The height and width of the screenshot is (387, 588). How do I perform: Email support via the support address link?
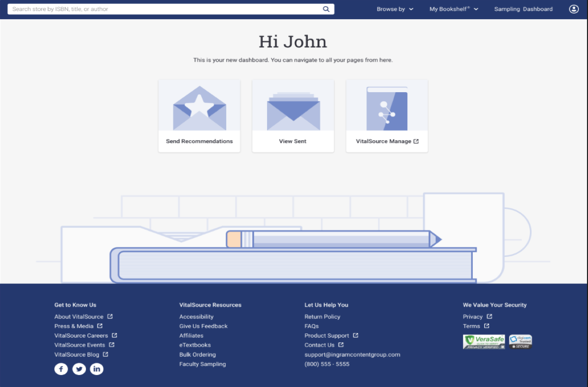click(x=352, y=354)
